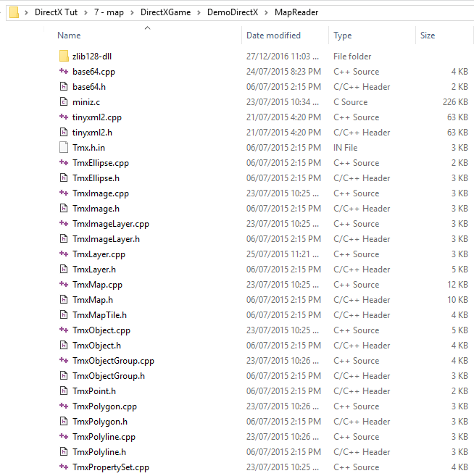Click the 226 KB size of miniz.c

coord(455,101)
